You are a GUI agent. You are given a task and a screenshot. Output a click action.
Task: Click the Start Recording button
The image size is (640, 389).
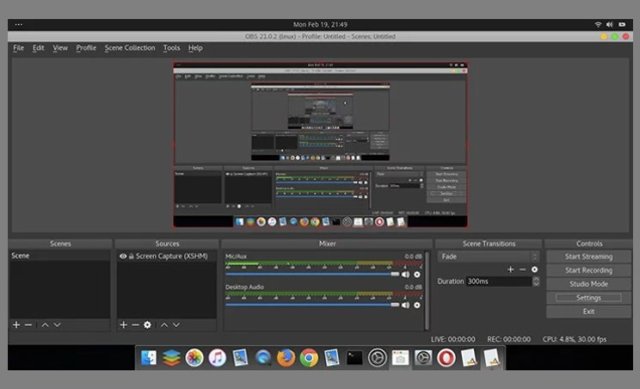click(x=589, y=270)
